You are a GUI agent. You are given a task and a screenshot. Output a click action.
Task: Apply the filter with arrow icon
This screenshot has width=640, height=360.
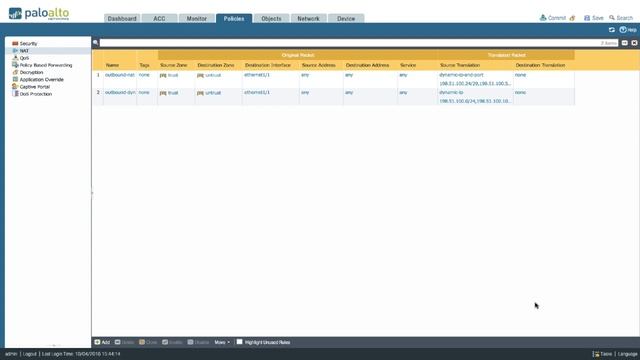point(624,43)
